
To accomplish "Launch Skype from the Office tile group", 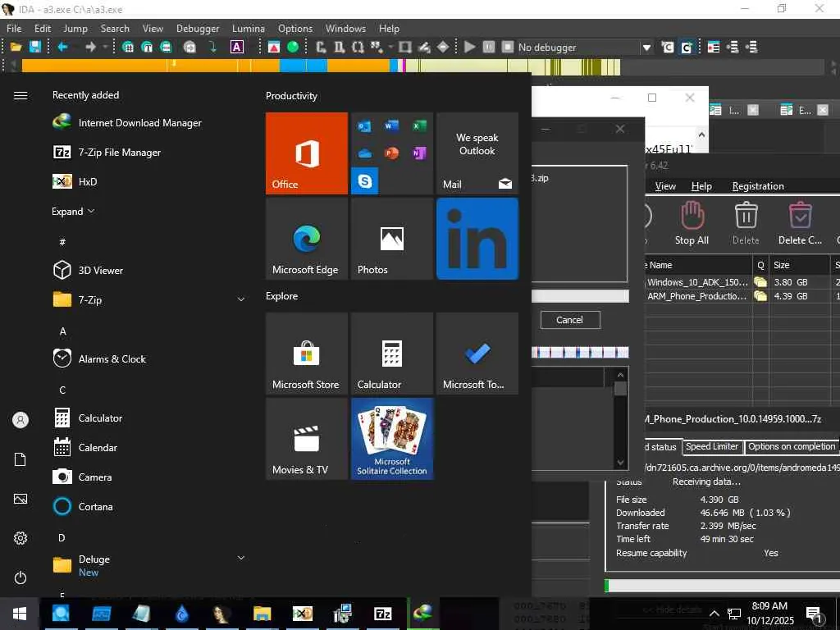I will [x=365, y=181].
